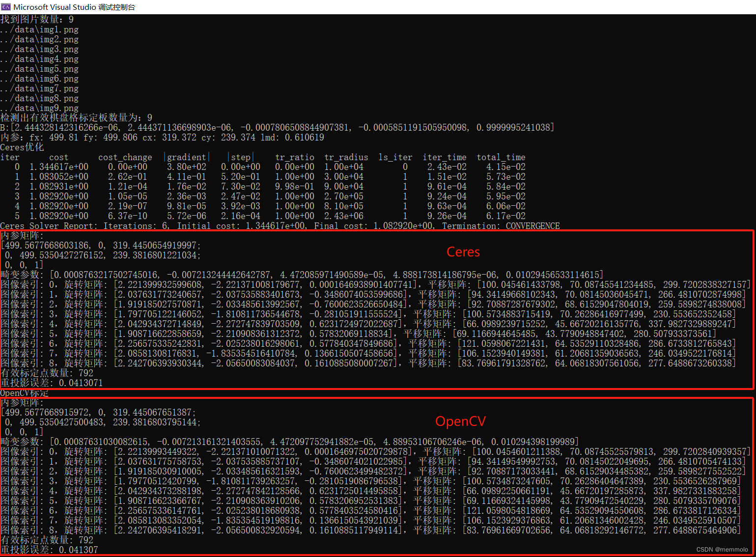Select the '../data\img7.png' line

coord(39,88)
